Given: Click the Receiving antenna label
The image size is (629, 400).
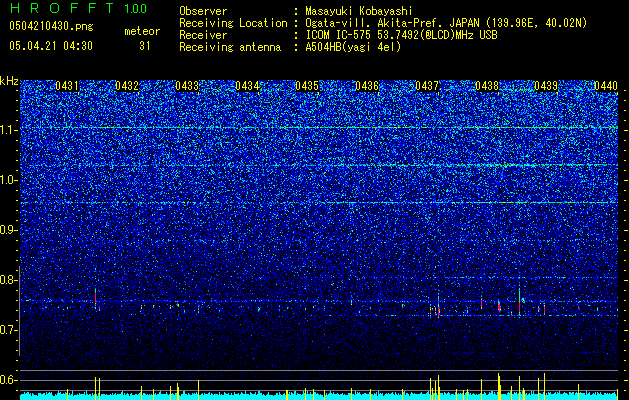Looking at the screenshot, I should tap(230, 47).
